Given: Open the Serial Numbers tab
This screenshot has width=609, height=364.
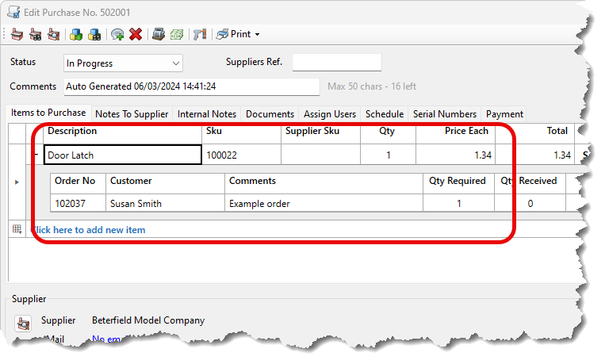Looking at the screenshot, I should click(x=444, y=114).
